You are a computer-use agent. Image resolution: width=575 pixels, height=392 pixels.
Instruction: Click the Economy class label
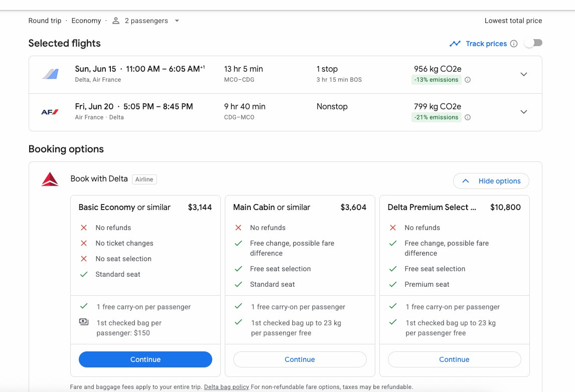(x=86, y=21)
